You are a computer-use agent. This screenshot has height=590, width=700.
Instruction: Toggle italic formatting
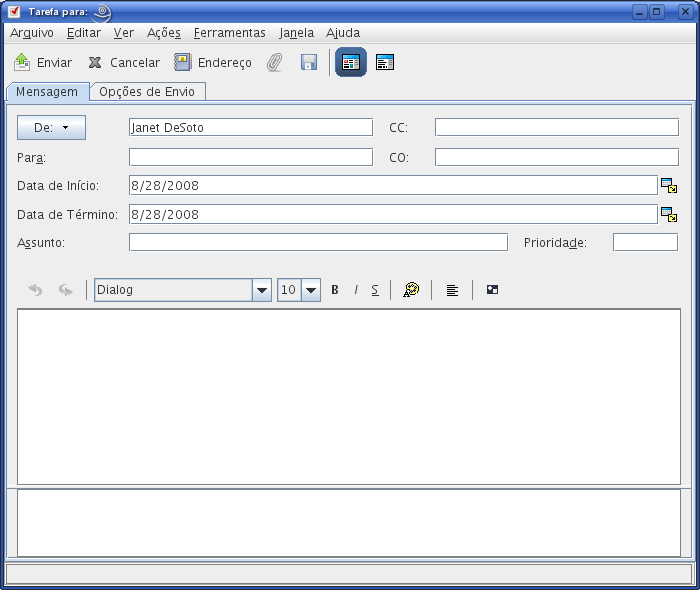356,290
